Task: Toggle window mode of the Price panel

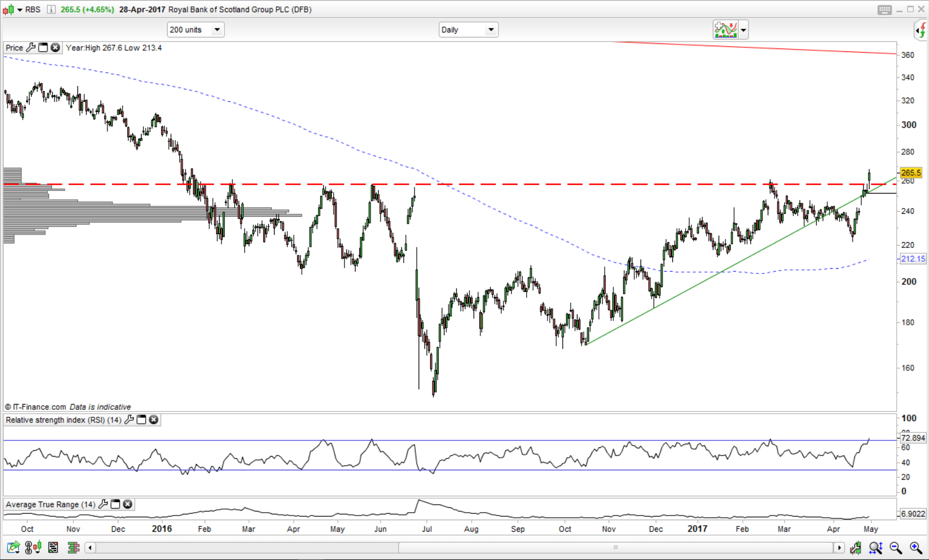Action: (43, 47)
